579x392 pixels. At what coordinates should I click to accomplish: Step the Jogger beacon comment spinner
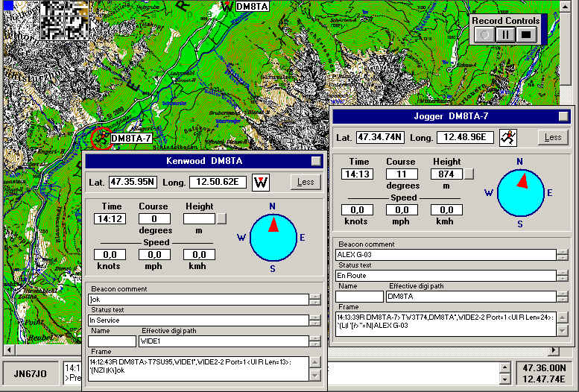click(x=563, y=255)
